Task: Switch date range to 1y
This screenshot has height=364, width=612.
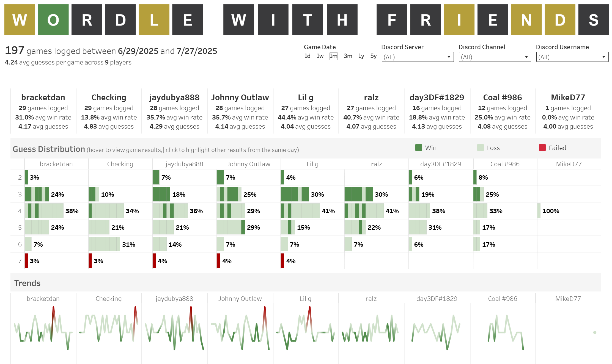Action: click(x=361, y=56)
